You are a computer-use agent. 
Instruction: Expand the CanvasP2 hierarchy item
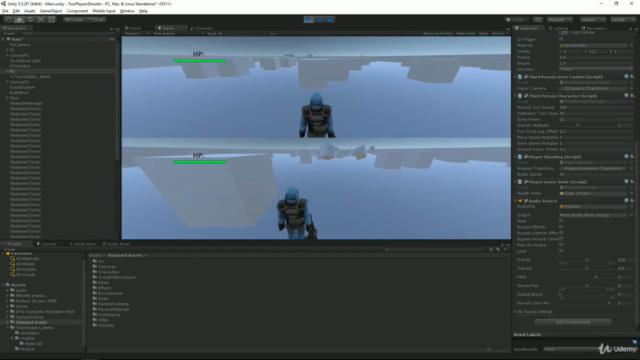tap(7, 82)
